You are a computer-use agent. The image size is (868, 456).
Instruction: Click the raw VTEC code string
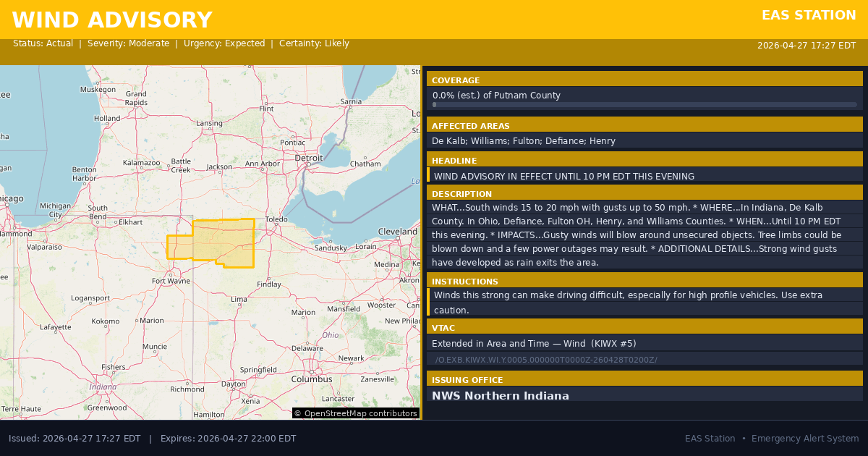coord(546,360)
